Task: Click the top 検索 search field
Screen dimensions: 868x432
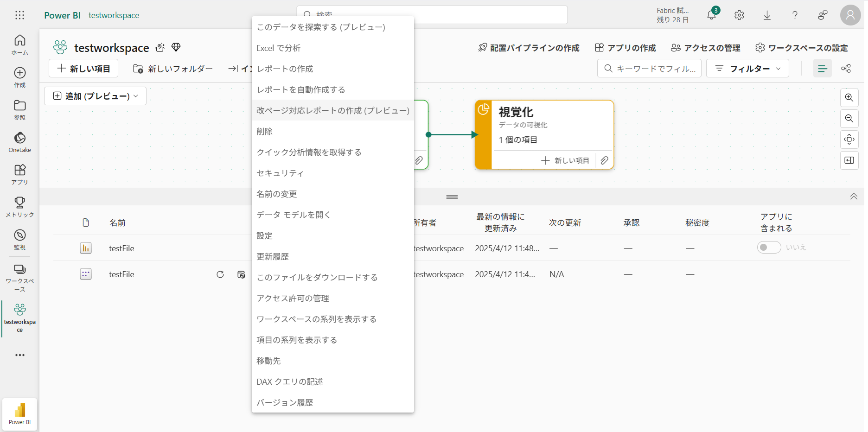Action: [x=432, y=15]
